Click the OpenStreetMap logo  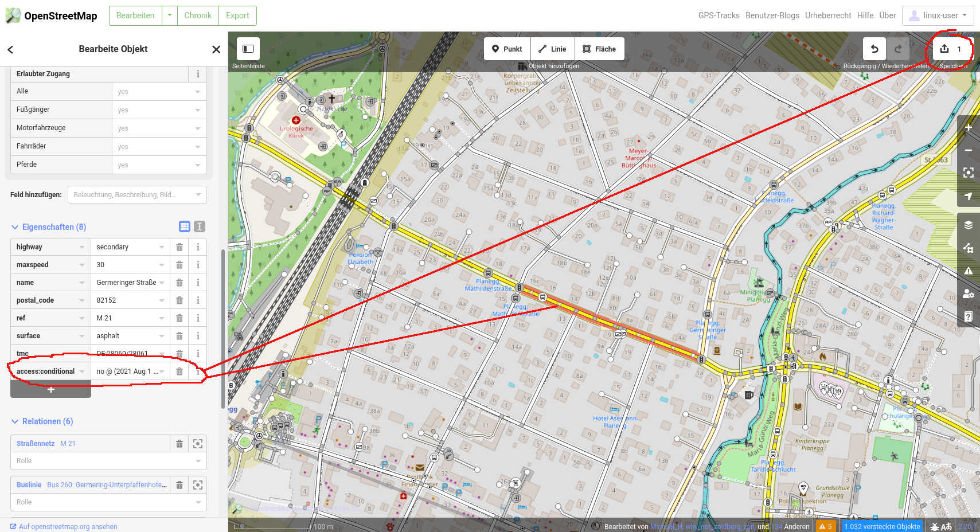point(52,15)
